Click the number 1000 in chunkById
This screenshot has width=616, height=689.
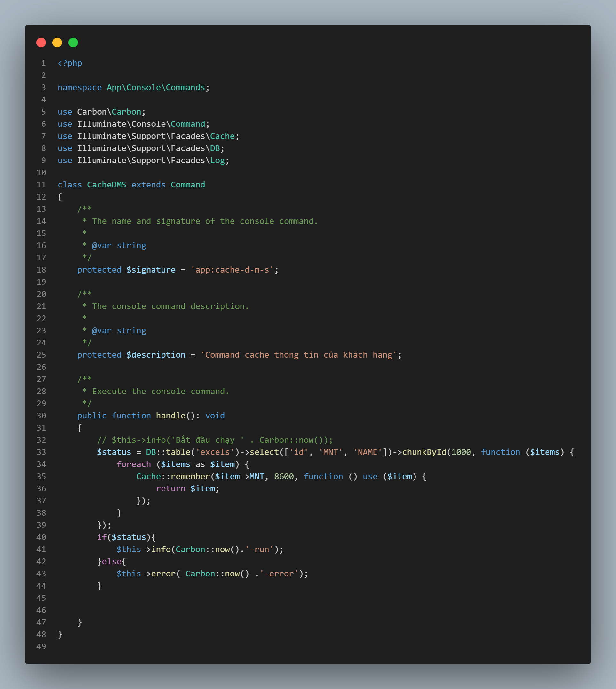(461, 452)
